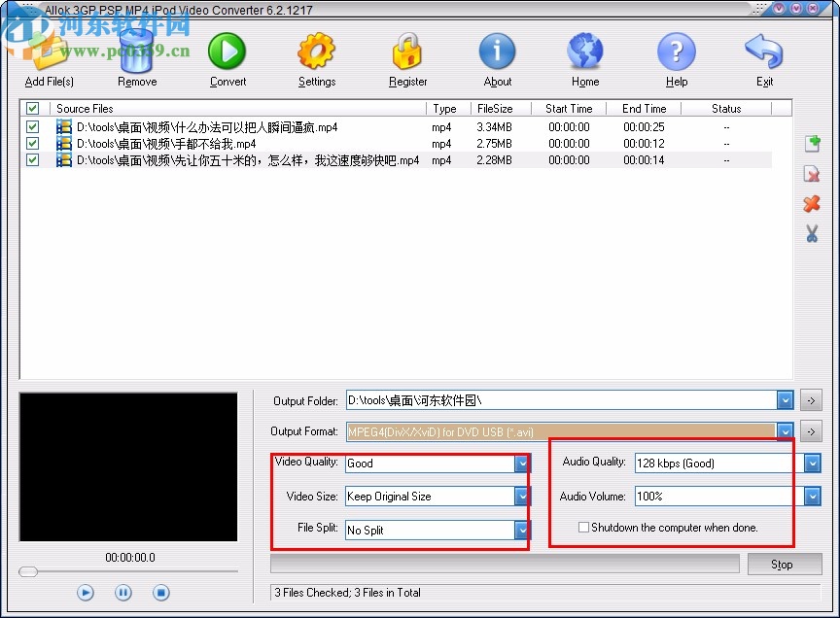Uncheck the 手都不给我 video entry
The height and width of the screenshot is (618, 840).
tap(32, 143)
